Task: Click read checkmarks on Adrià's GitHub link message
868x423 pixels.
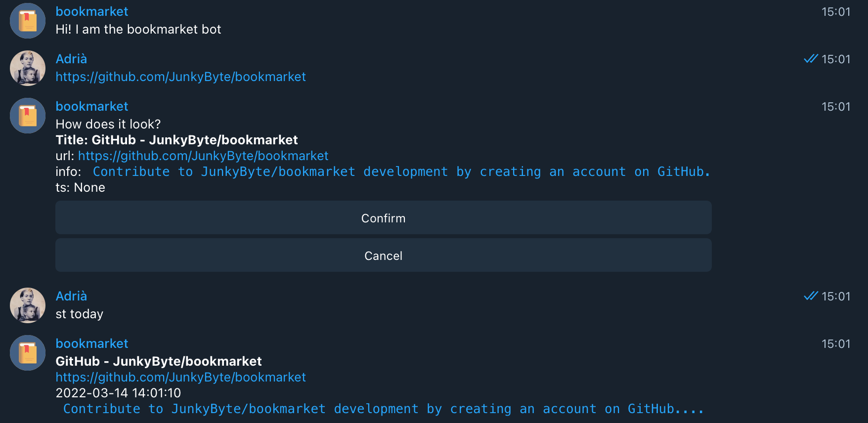Action: point(811,59)
